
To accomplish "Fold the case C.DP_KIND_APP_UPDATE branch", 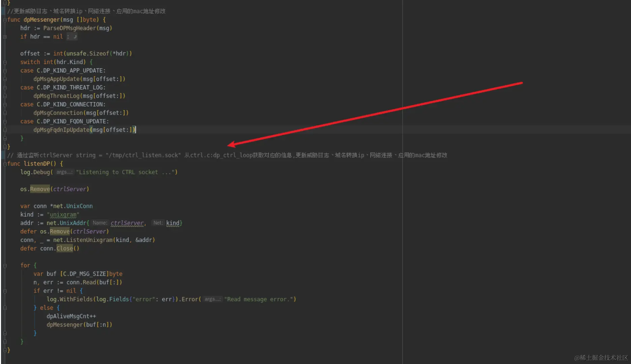I will point(5,71).
